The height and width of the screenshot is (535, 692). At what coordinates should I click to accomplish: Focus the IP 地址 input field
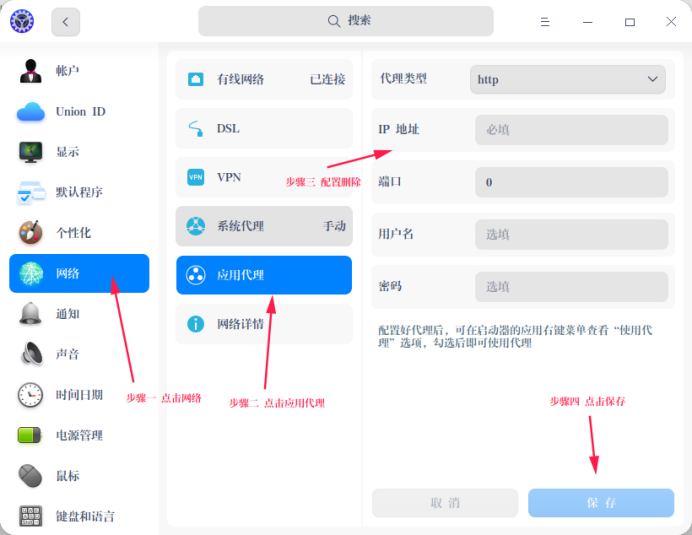coord(572,130)
